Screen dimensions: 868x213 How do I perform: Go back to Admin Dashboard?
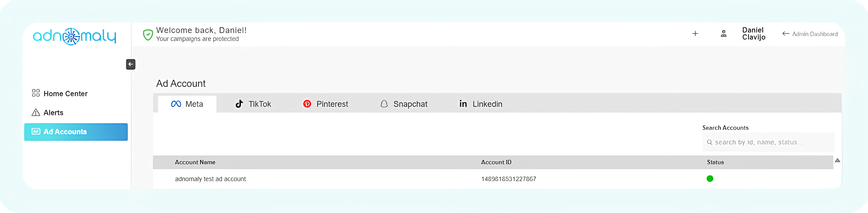pyautogui.click(x=810, y=34)
